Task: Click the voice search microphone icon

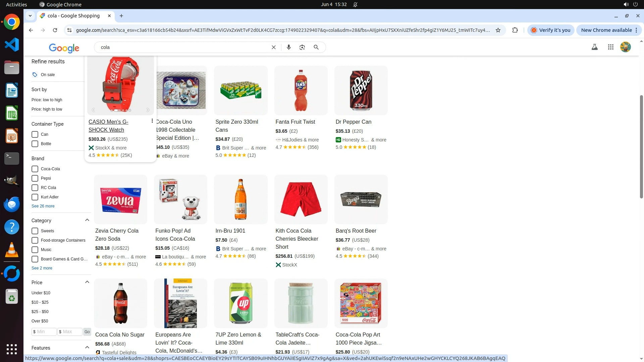Action: point(288,47)
